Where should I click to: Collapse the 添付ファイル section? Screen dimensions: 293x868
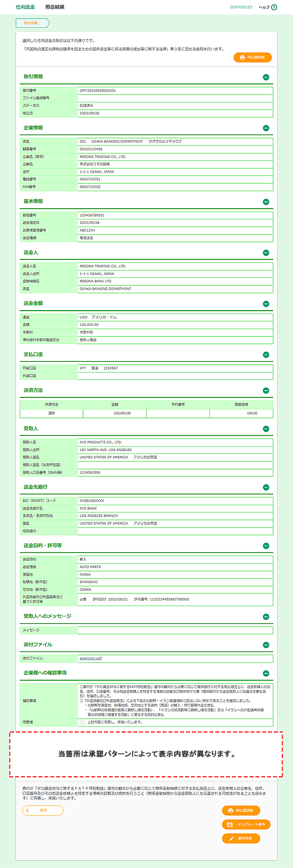coord(266,645)
